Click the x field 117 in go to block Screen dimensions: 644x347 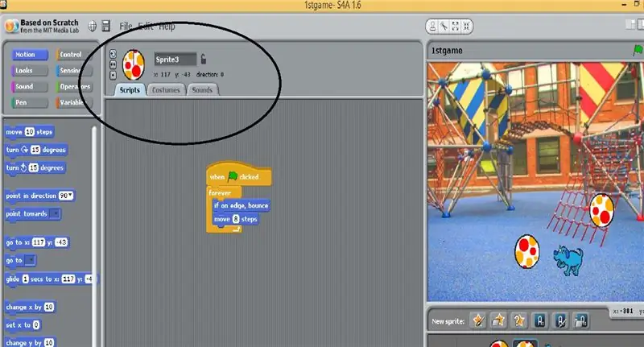pyautogui.click(x=39, y=242)
